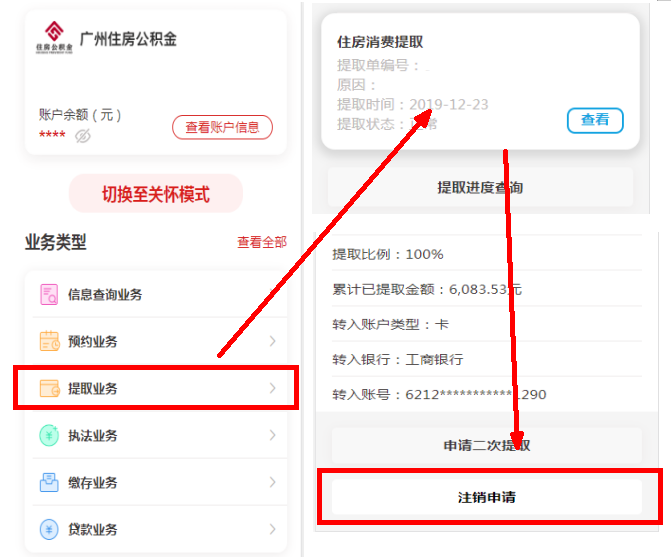Image resolution: width=671 pixels, height=557 pixels.
Task: Click 查看 on the withdrawal card
Action: (595, 120)
